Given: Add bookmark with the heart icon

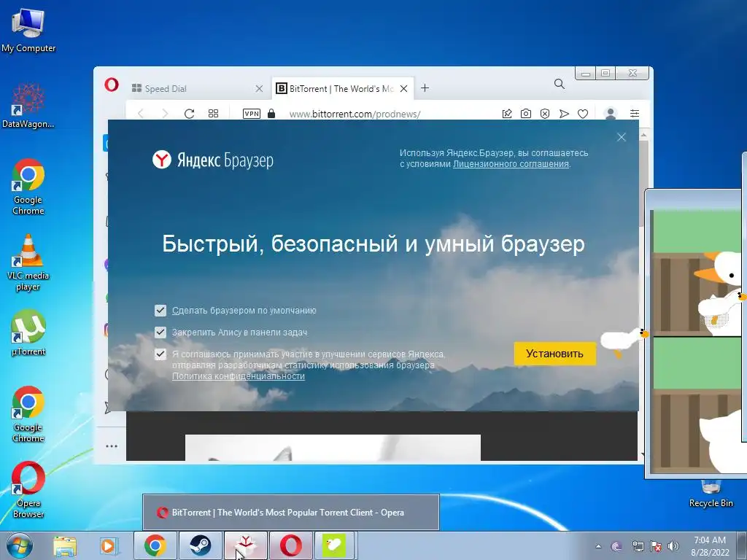Looking at the screenshot, I should (583, 114).
